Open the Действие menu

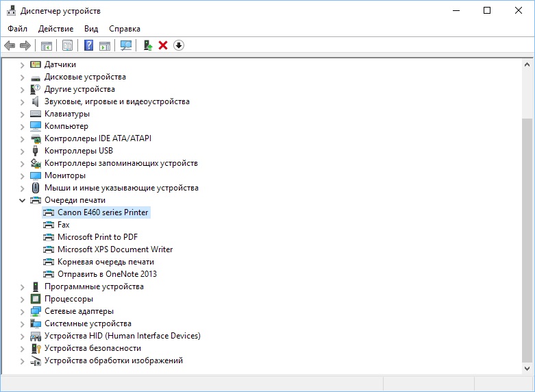tap(55, 29)
